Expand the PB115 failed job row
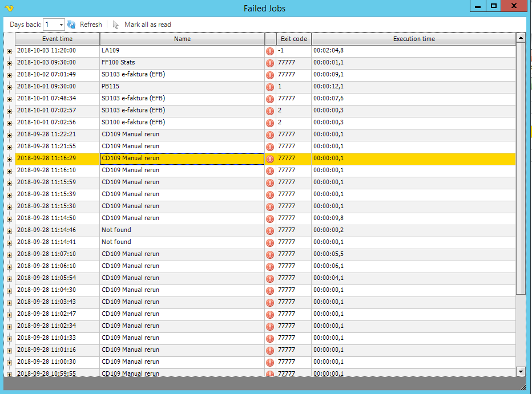Image resolution: width=532 pixels, height=394 pixels. pyautogui.click(x=9, y=87)
